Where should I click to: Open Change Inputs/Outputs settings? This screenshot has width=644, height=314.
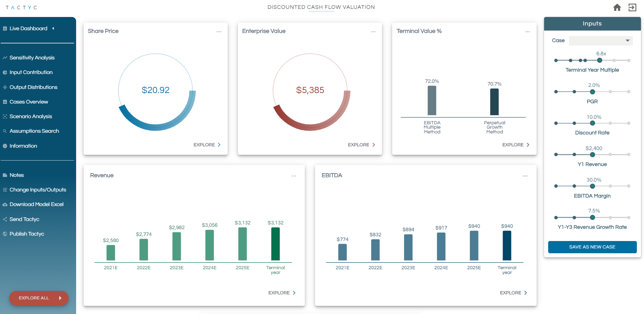point(38,190)
